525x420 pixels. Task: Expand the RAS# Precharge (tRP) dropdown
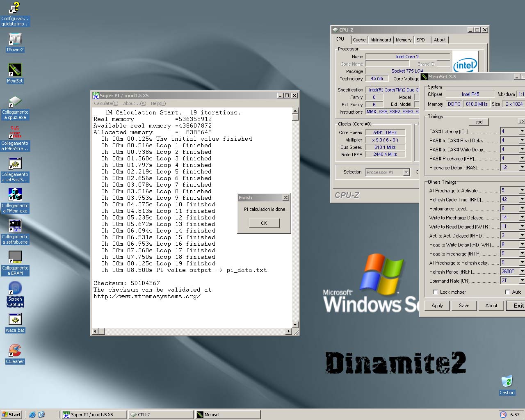522,158
